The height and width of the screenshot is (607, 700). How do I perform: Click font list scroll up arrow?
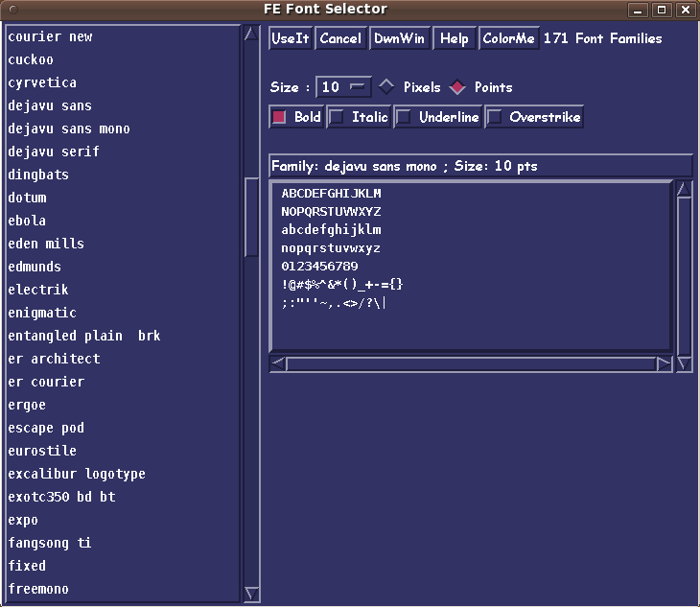[x=251, y=34]
